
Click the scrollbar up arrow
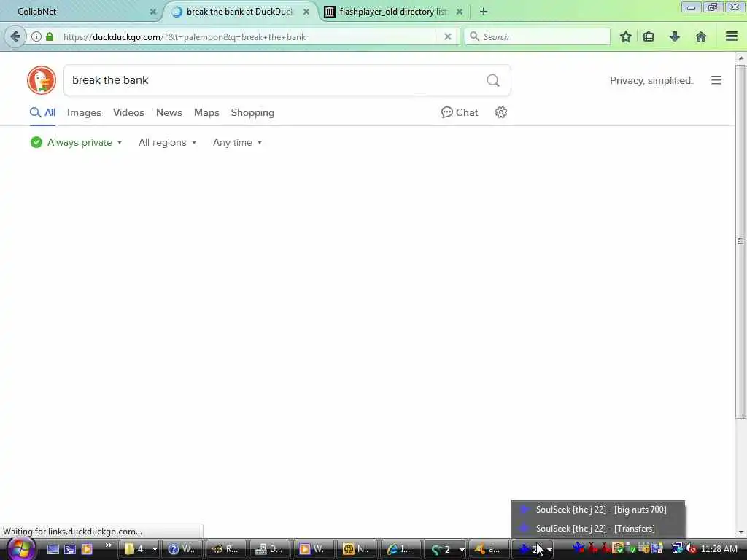[740, 58]
